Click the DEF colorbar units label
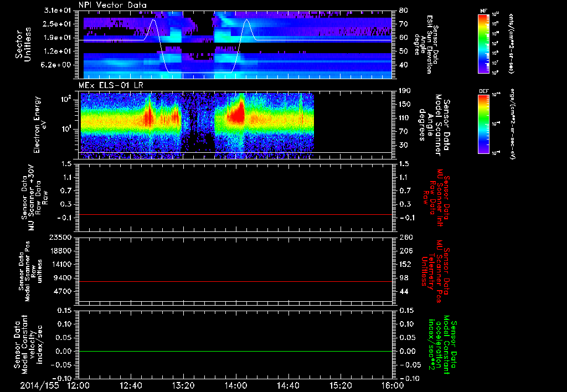 click(512, 124)
